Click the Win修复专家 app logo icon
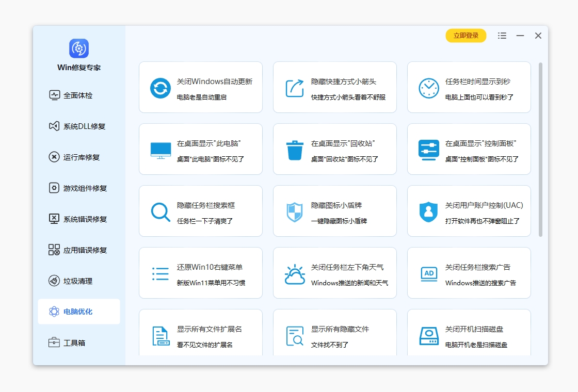This screenshot has height=392, width=578. pos(79,48)
